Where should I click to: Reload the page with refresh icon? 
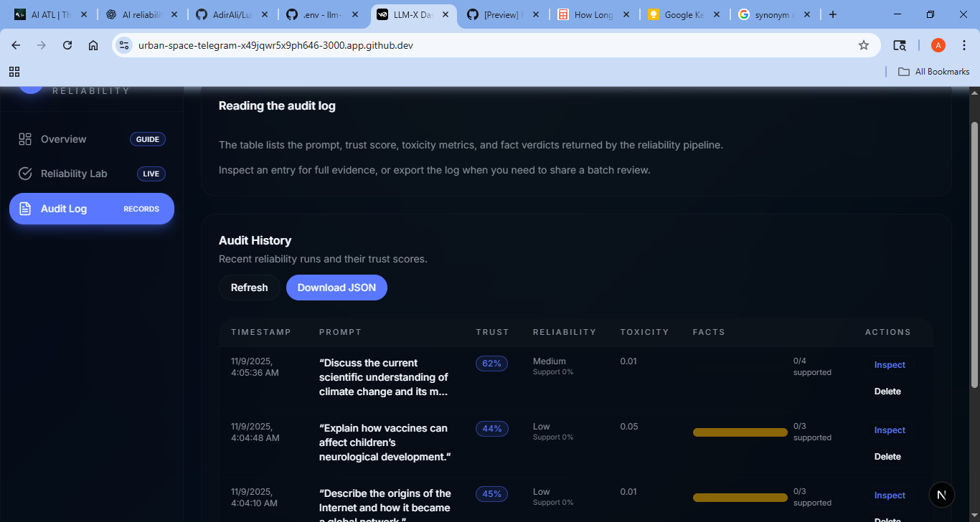tap(67, 45)
